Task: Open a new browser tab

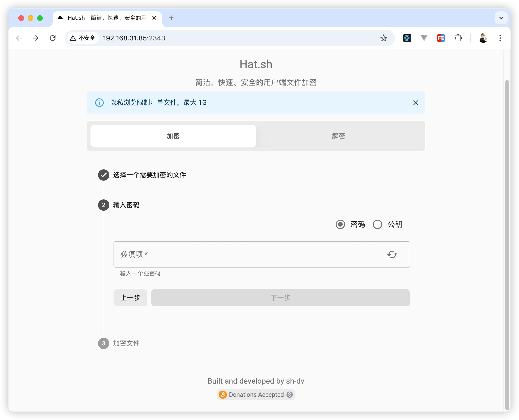Action: pos(171,18)
